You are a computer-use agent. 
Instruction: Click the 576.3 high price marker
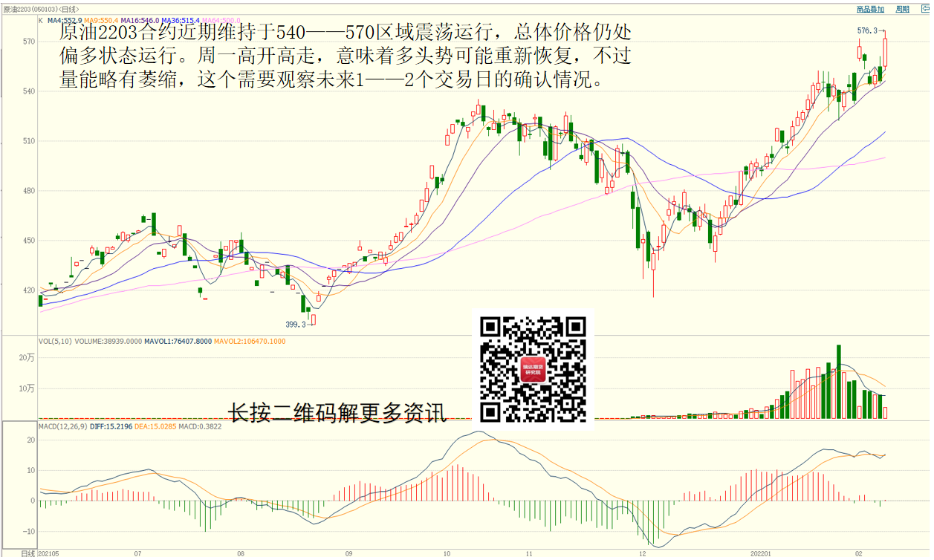tap(867, 31)
